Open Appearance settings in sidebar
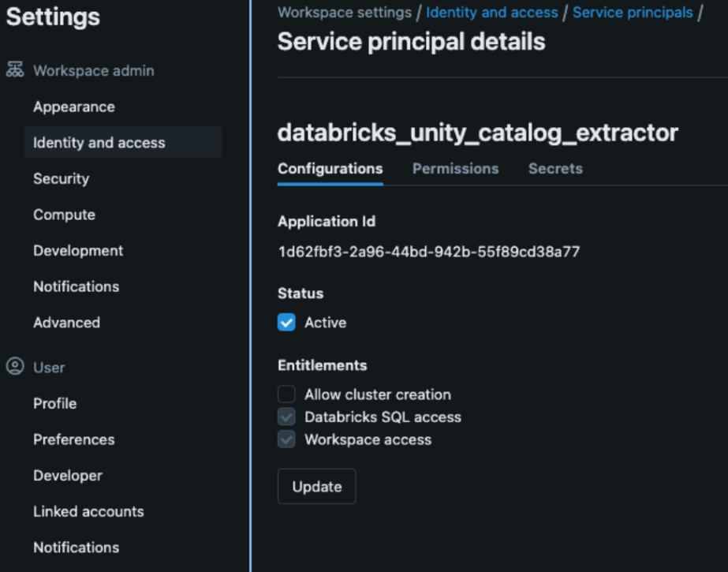Viewport: 728px width, 572px height. [74, 107]
